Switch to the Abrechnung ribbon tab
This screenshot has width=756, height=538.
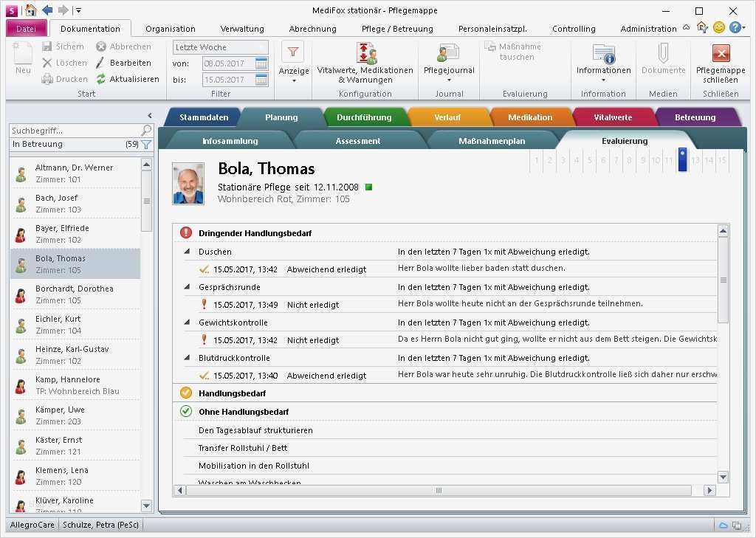coord(312,29)
